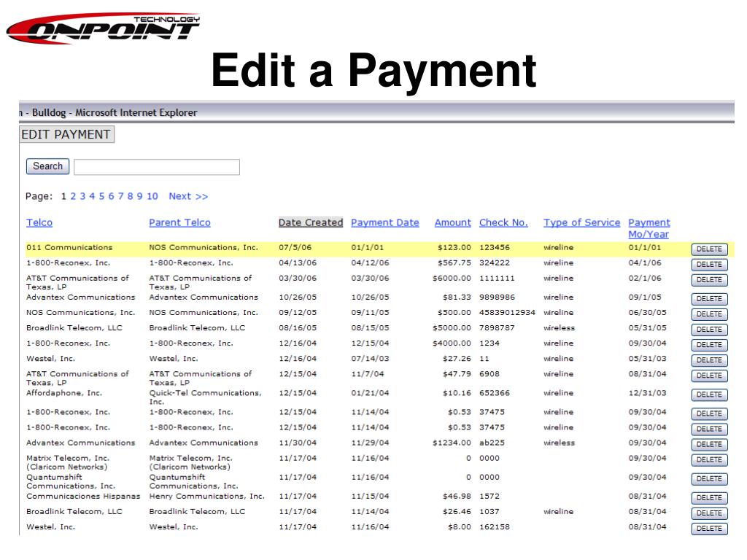Sort by Payment Mo/Year column
Screen dimensions: 747x560
[x=649, y=228]
